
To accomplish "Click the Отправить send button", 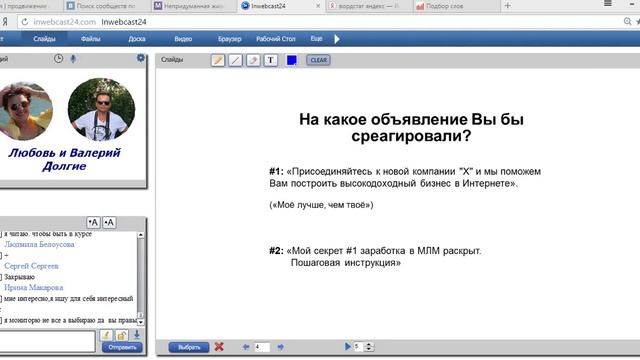I will tap(122, 347).
